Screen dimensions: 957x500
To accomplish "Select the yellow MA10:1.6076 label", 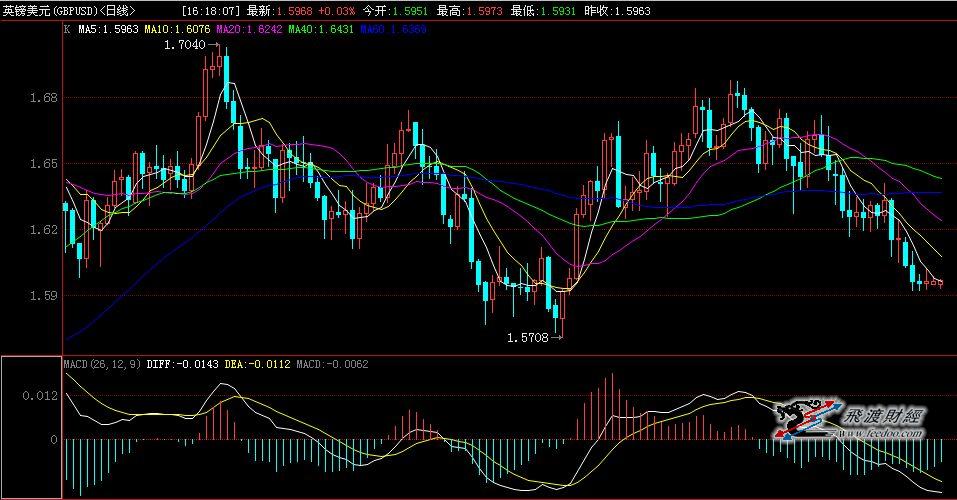I will [177, 29].
